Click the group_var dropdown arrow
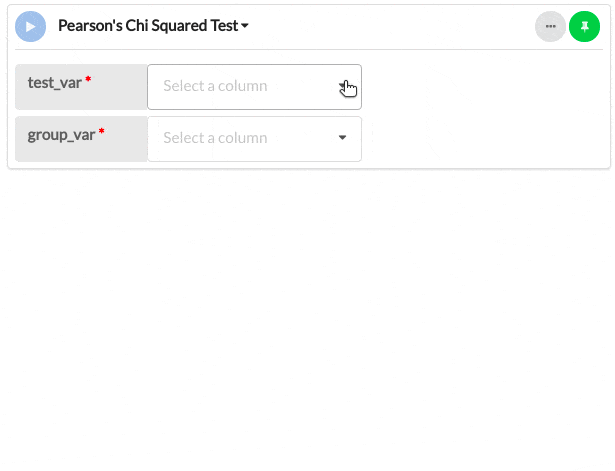 pos(342,138)
